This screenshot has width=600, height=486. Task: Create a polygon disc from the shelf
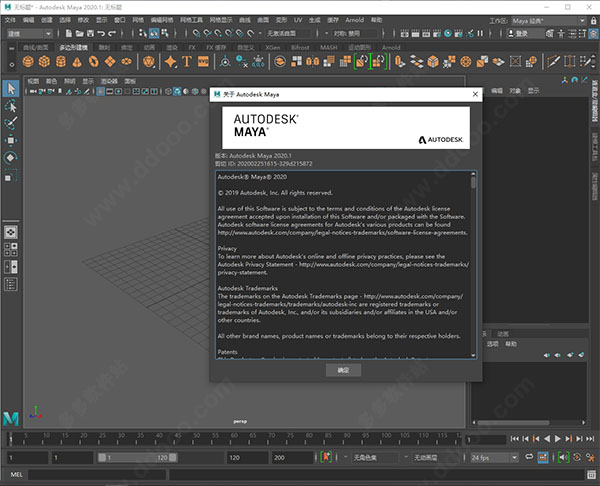point(126,61)
